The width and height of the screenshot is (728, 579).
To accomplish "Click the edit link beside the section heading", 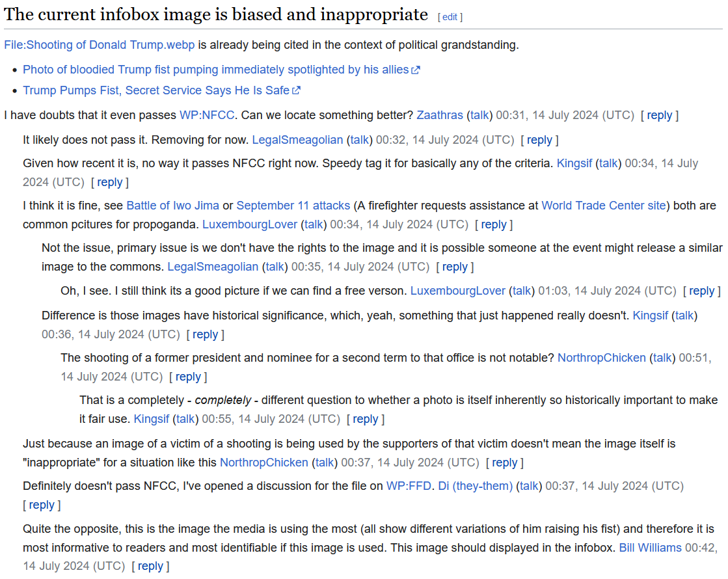I will click(x=450, y=17).
